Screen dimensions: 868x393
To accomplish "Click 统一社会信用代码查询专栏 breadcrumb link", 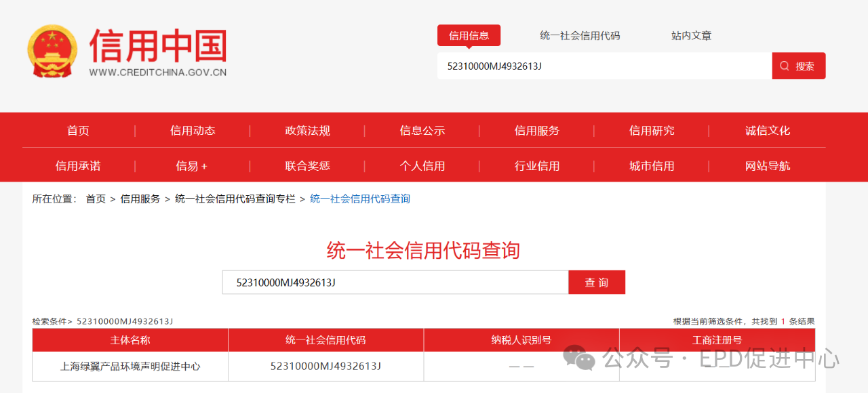I will coord(235,199).
